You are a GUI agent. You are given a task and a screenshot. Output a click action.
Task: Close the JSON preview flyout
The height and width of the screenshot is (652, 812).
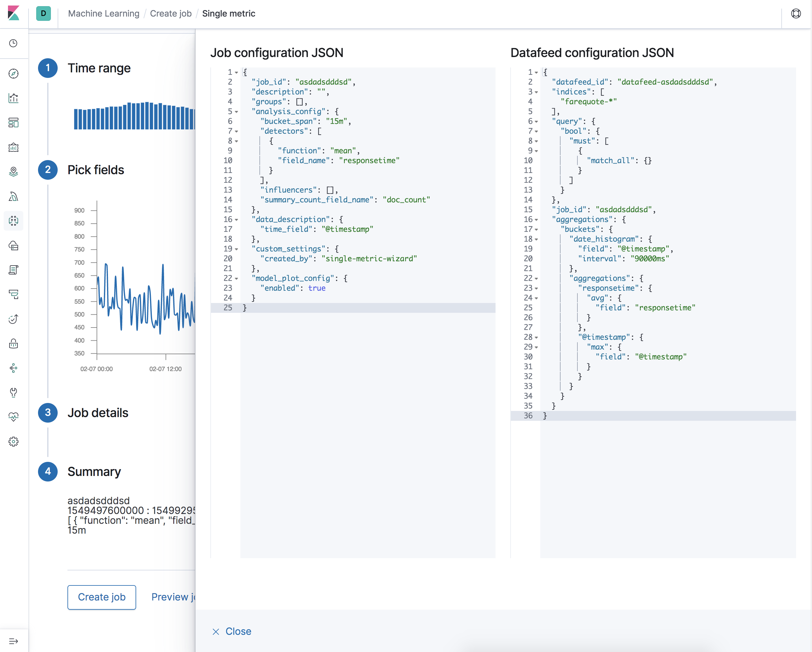click(x=232, y=631)
